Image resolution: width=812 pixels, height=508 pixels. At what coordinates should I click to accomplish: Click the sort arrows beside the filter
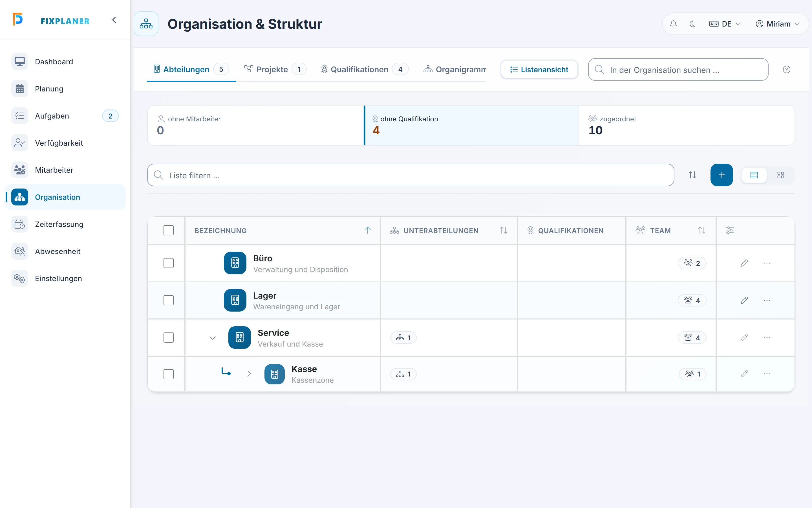tap(692, 175)
